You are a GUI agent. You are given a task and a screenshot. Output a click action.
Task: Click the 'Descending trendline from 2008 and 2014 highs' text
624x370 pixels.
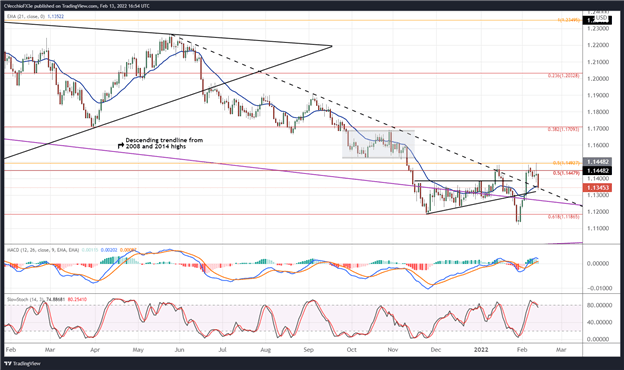click(164, 143)
